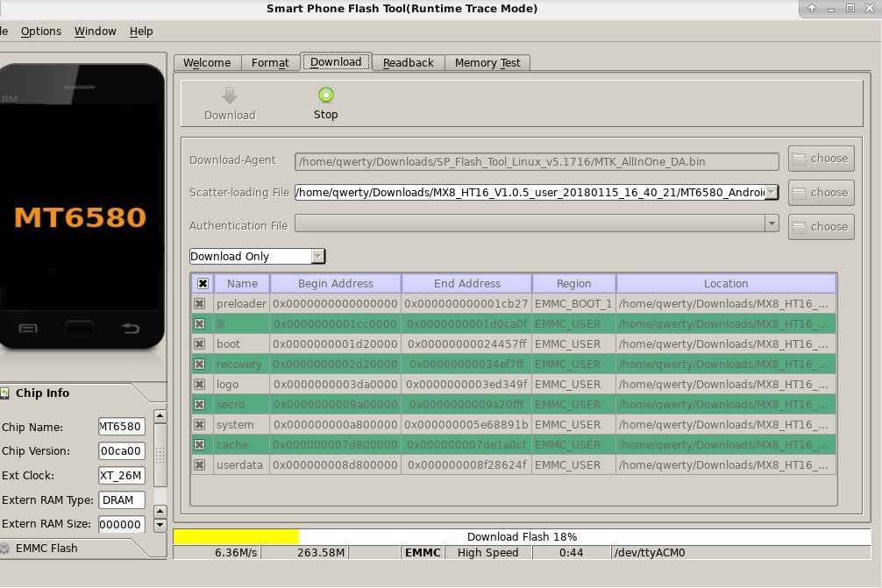The width and height of the screenshot is (882, 588).
Task: Collapse the Chip Info section header
Action: click(73, 393)
